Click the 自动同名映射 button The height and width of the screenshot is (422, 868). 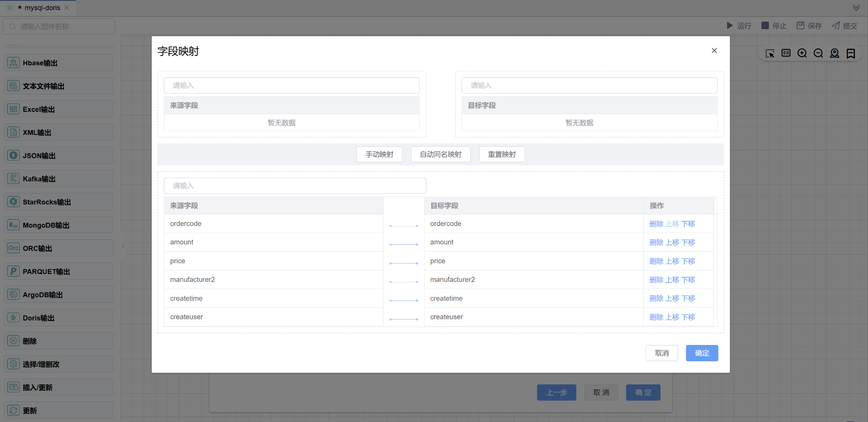441,155
